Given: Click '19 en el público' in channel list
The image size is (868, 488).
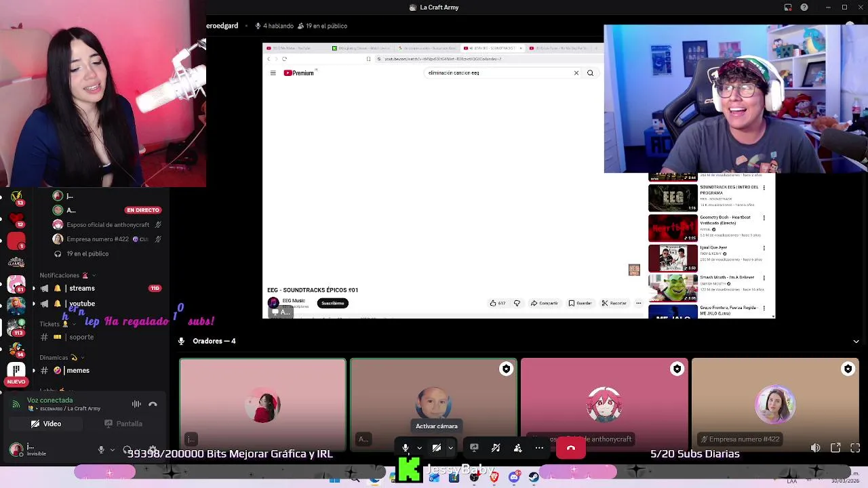Looking at the screenshot, I should [x=87, y=253].
